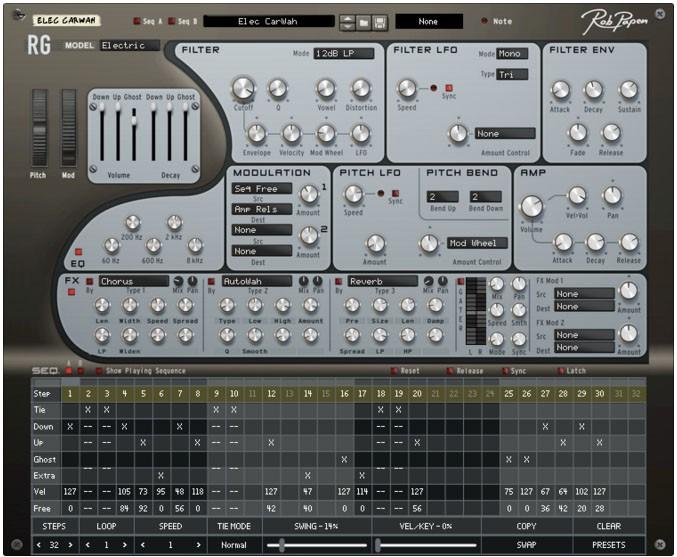The height and width of the screenshot is (557, 677).
Task: Click step 5 in the sequencer Step row
Action: 143,394
